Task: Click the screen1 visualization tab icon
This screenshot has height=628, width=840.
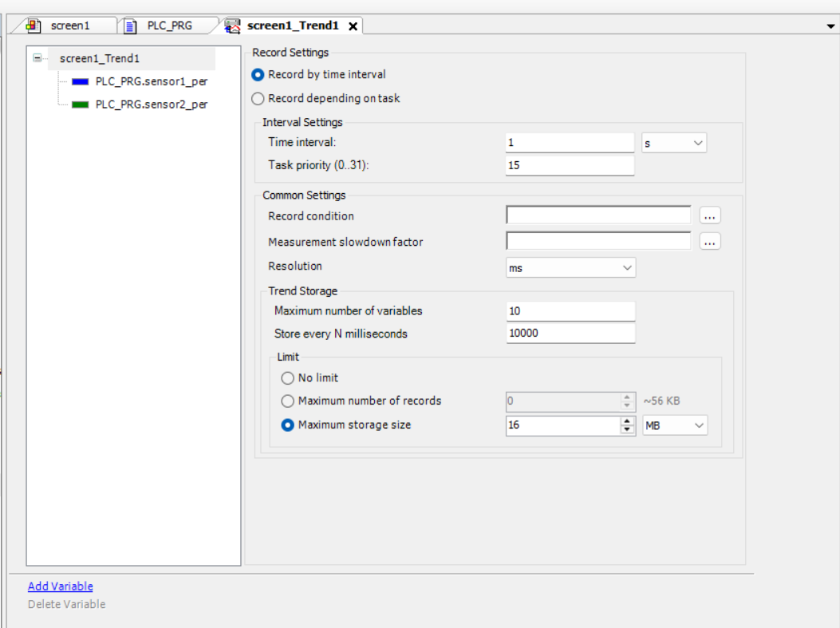Action: pos(34,26)
